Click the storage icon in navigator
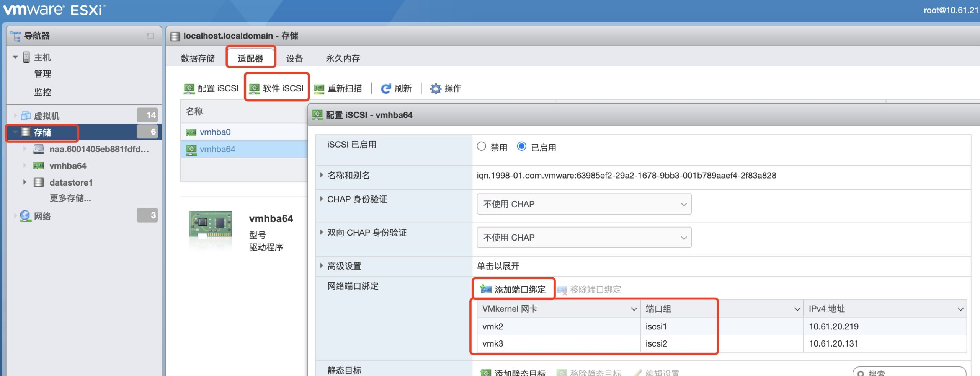Viewport: 980px width, 376px height. (26, 132)
